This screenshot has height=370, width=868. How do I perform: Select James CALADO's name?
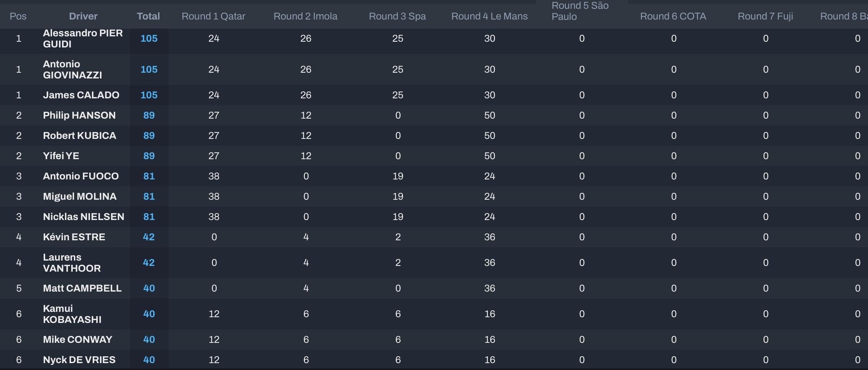81,95
